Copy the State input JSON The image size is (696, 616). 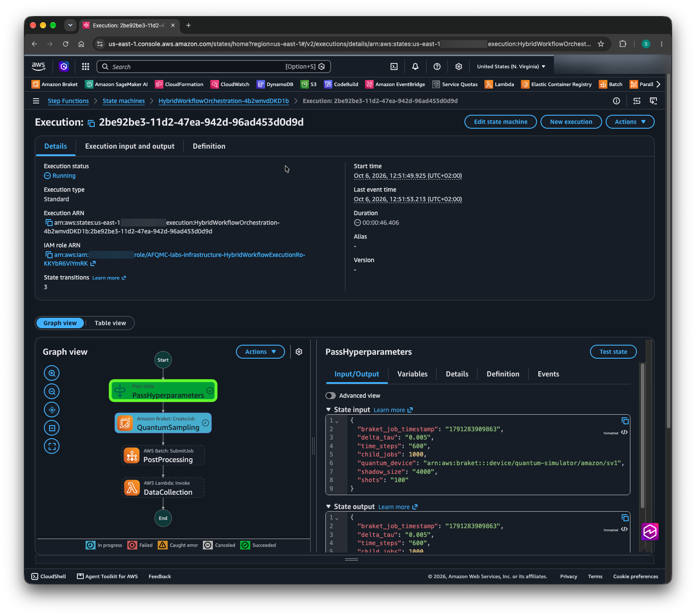pos(625,421)
